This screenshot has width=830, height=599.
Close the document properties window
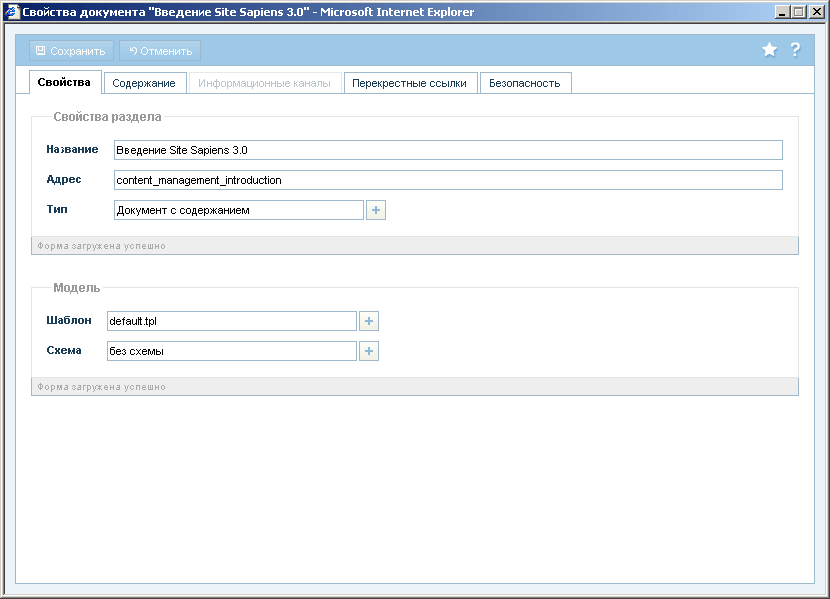(815, 12)
